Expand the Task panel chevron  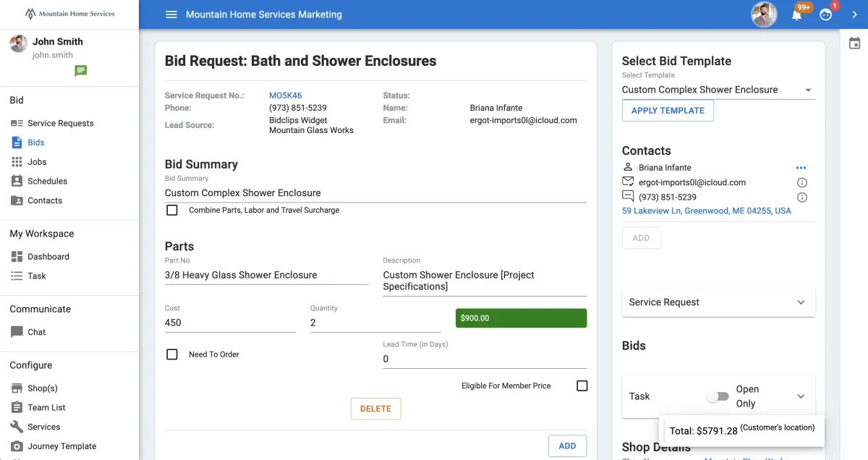pyautogui.click(x=801, y=396)
